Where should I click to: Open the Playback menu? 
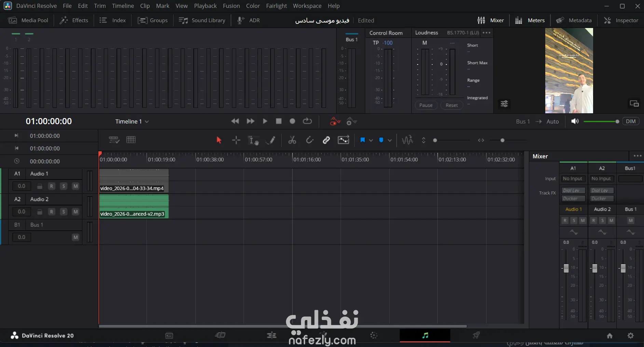coord(205,6)
